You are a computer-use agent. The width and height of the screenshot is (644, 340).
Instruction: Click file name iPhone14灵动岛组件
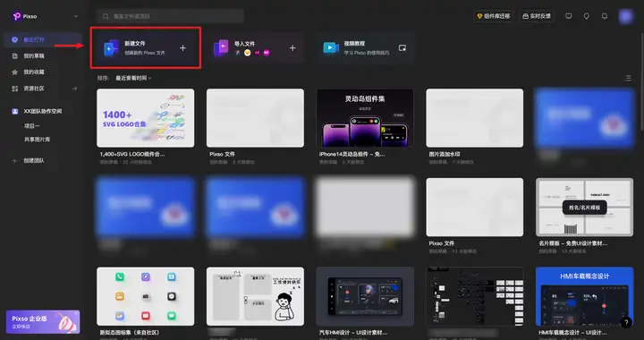(x=352, y=155)
